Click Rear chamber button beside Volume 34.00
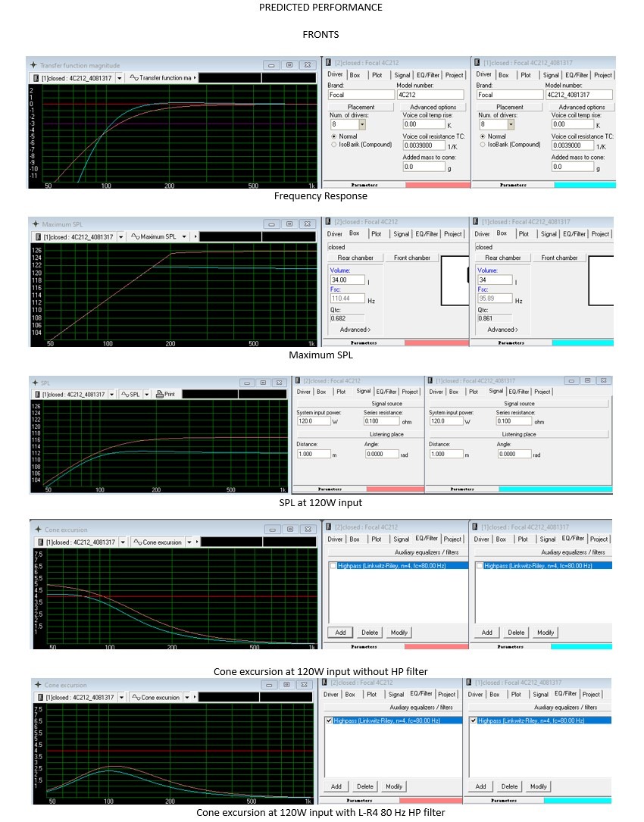Viewport: 644px width, 822px height. [x=355, y=258]
